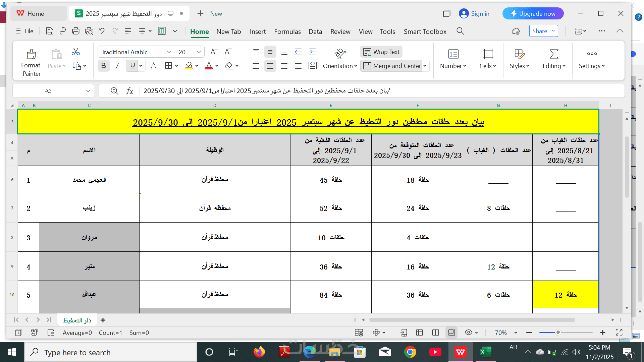Click the Print icon in quick toolbar

pos(76,31)
